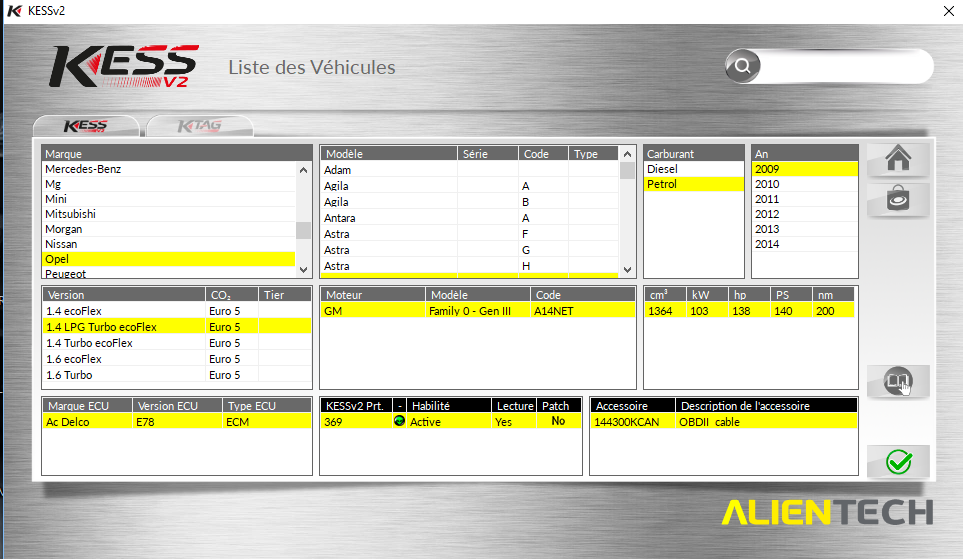Select Peugeot brand
The width and height of the screenshot is (963, 559).
click(169, 273)
